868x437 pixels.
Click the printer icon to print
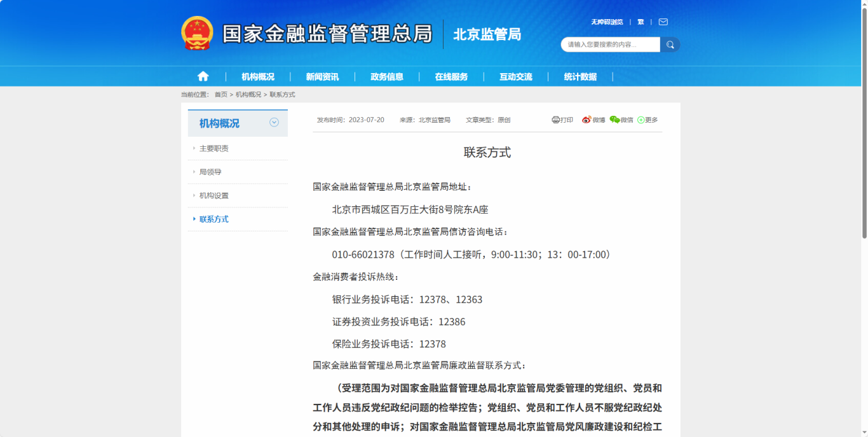[555, 120]
